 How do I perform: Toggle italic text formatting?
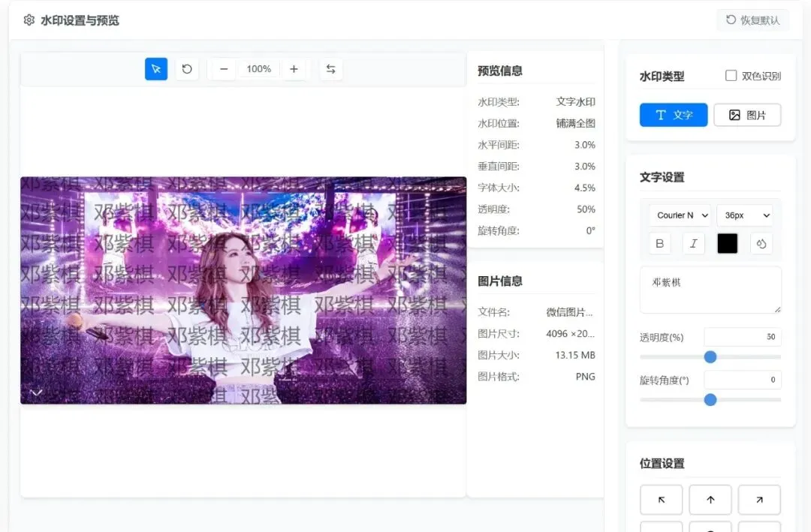click(x=694, y=244)
